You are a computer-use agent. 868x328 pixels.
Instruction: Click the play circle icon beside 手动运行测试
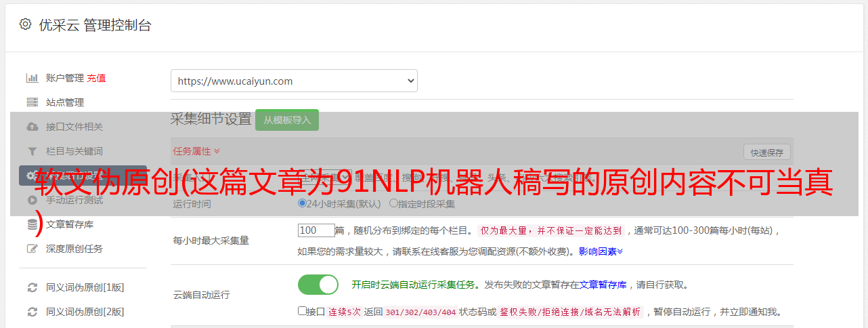[32, 200]
